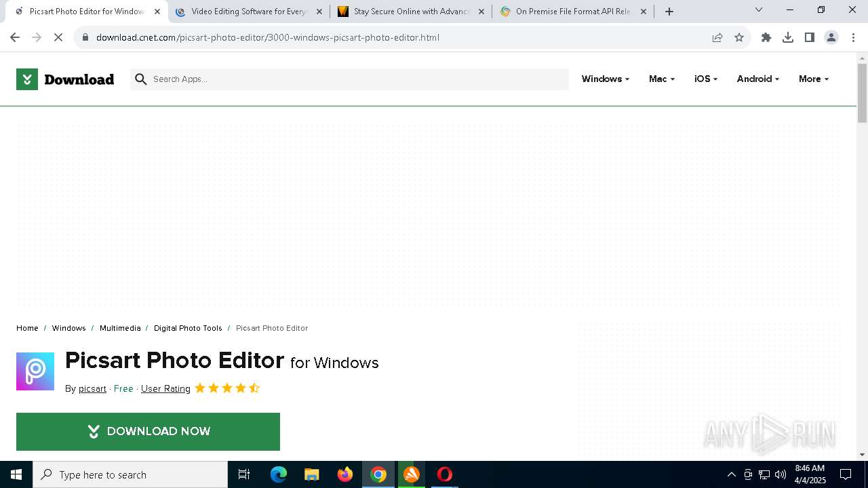The width and height of the screenshot is (868, 488).
Task: Close the Stay Secure Online tab
Action: point(481,12)
